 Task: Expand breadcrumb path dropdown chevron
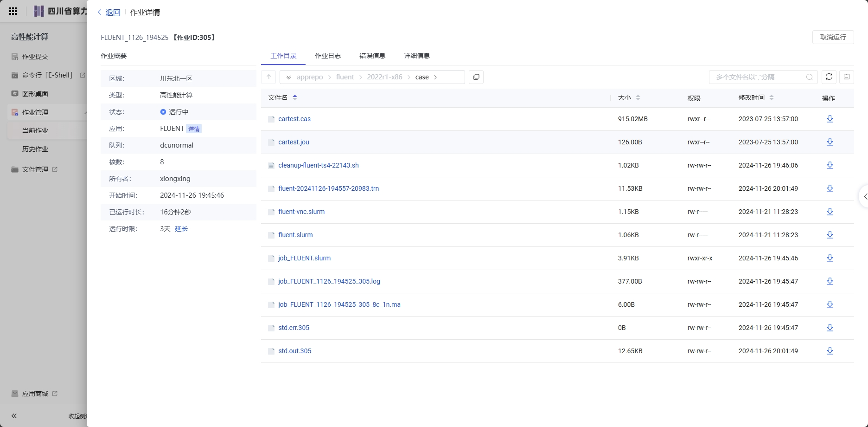pos(288,77)
